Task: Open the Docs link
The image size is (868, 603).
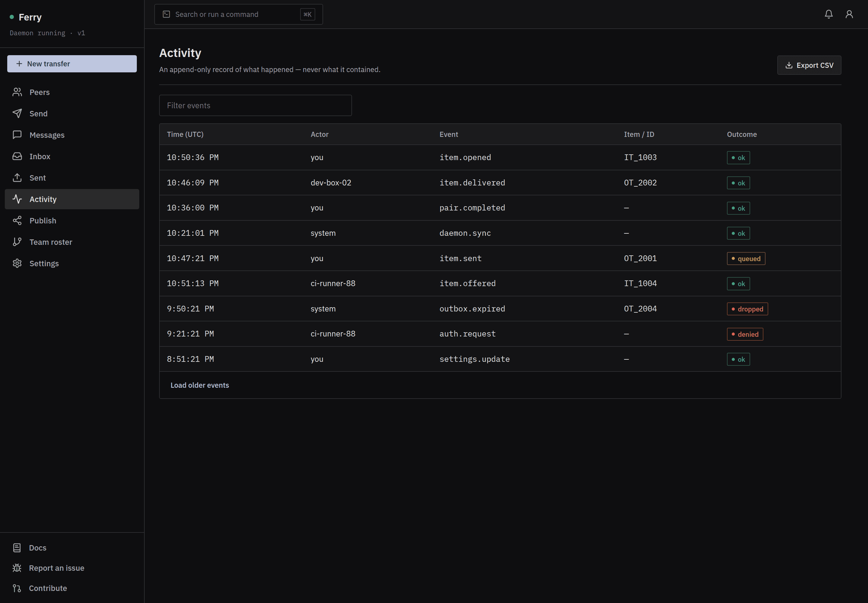Action: pos(72,548)
